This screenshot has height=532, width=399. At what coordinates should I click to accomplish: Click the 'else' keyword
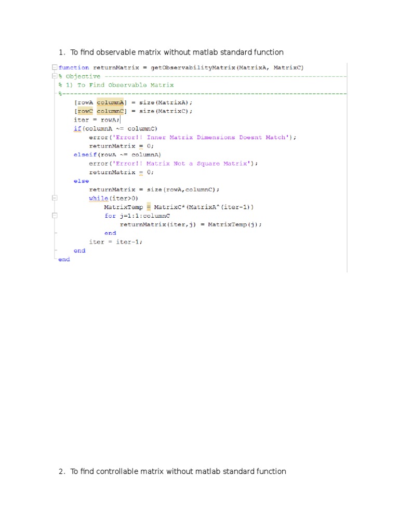point(81,181)
